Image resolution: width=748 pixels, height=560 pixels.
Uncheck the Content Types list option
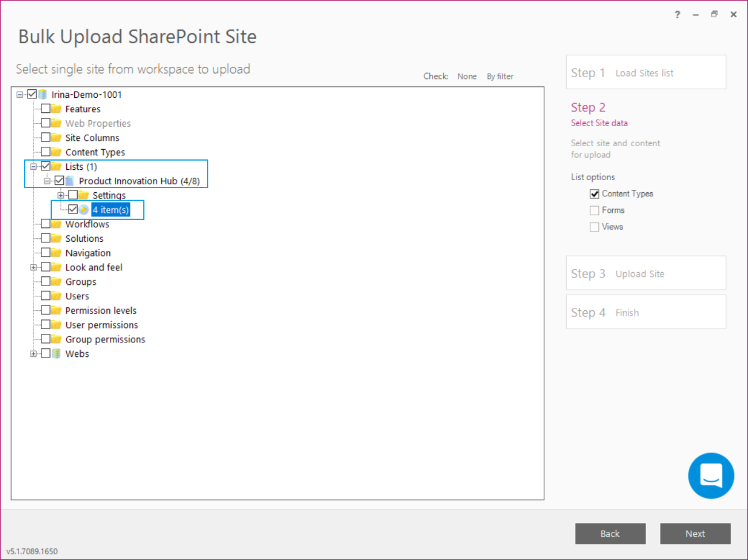click(594, 193)
